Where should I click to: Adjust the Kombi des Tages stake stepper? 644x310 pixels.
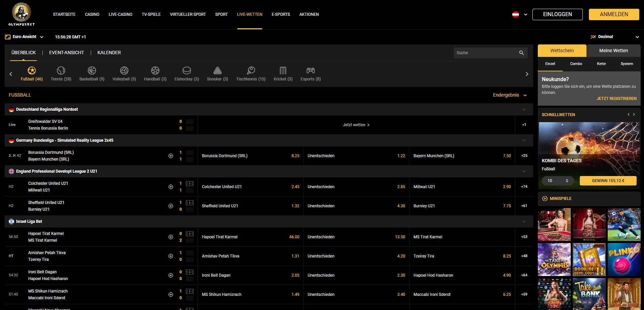(567, 181)
